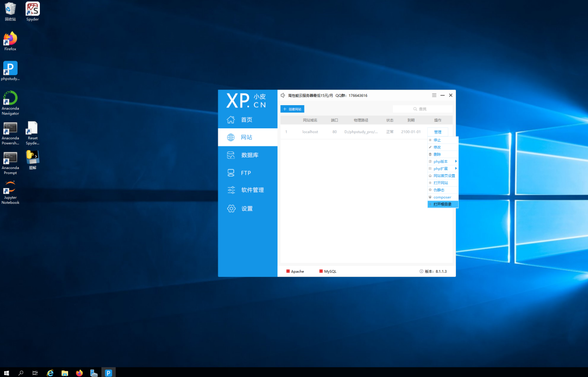Open the 首页 home page in sidebar

tap(247, 120)
